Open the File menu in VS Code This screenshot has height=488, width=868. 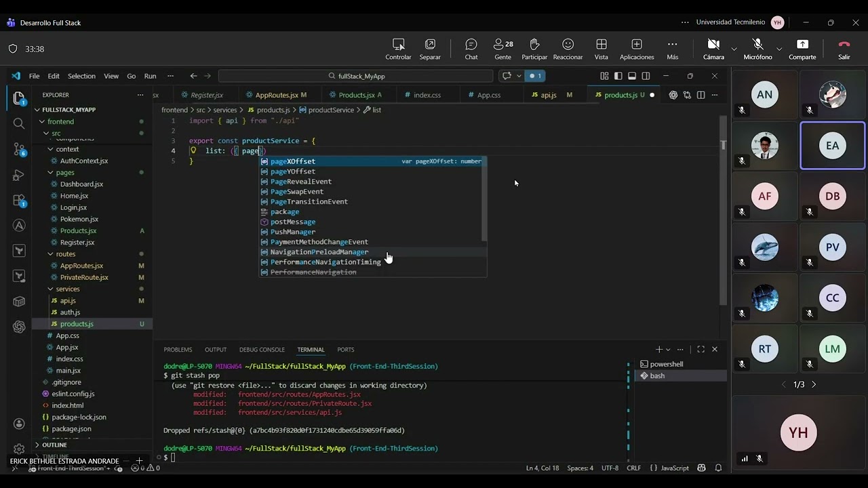[34, 76]
